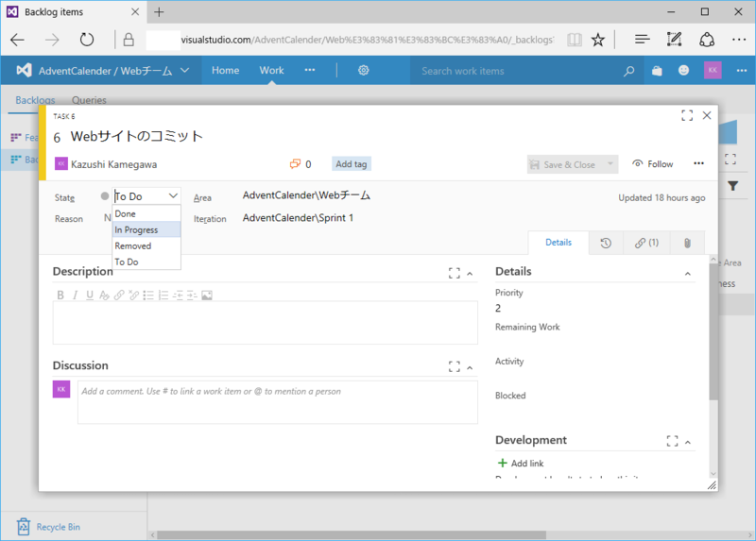This screenshot has width=756, height=541.
Task: Open work item actions ellipsis menu
Action: [698, 163]
